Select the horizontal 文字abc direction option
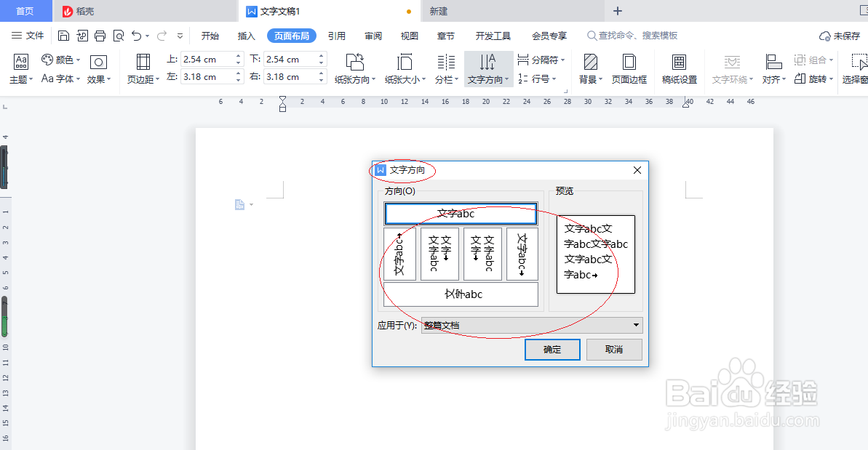868x450 pixels. (x=461, y=213)
